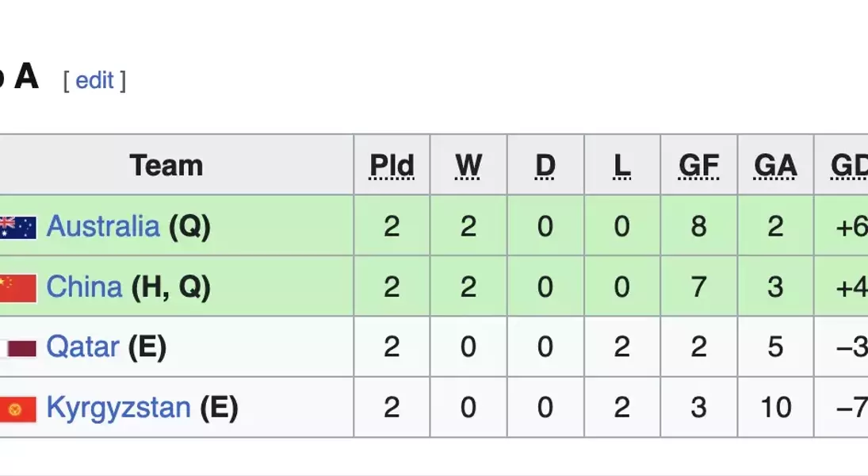Click the Team column header
The height and width of the screenshot is (476, 868).
click(166, 165)
